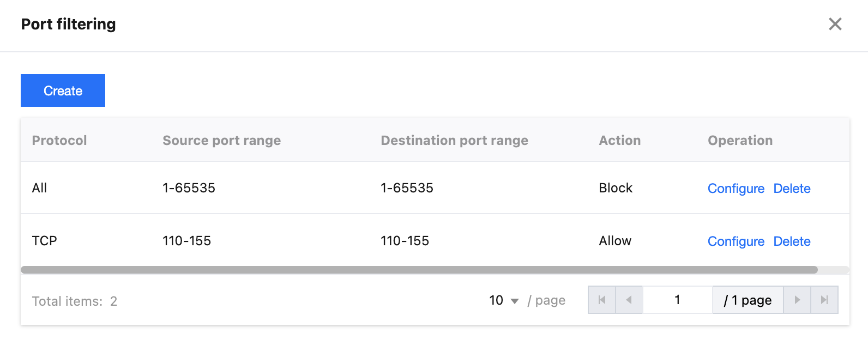
Task: Click the page number input field
Action: [x=677, y=300]
